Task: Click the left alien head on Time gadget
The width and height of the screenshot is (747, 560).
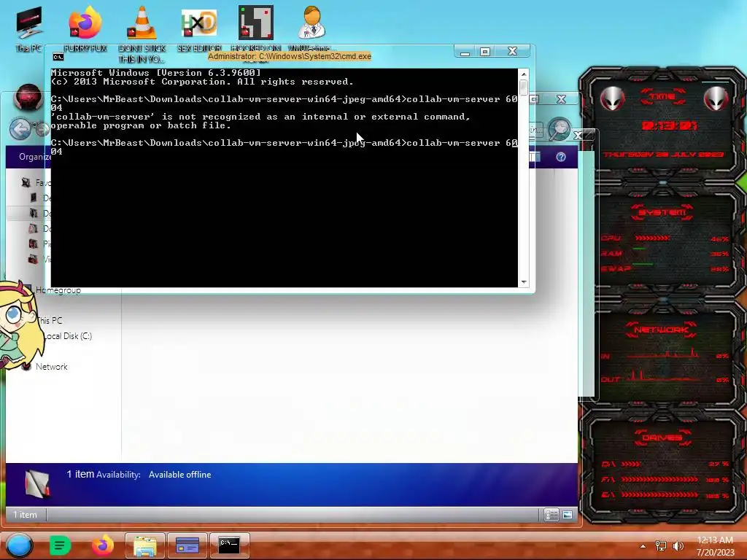Action: click(x=612, y=98)
